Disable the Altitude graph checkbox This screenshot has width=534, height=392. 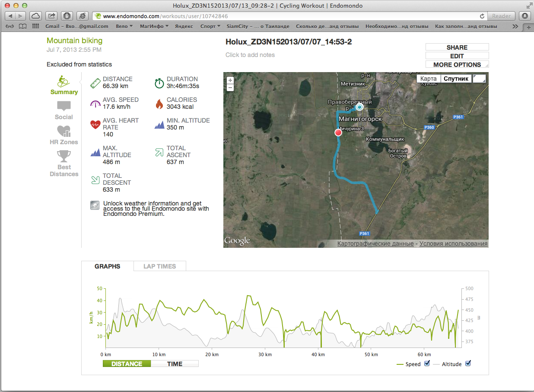[x=468, y=364]
